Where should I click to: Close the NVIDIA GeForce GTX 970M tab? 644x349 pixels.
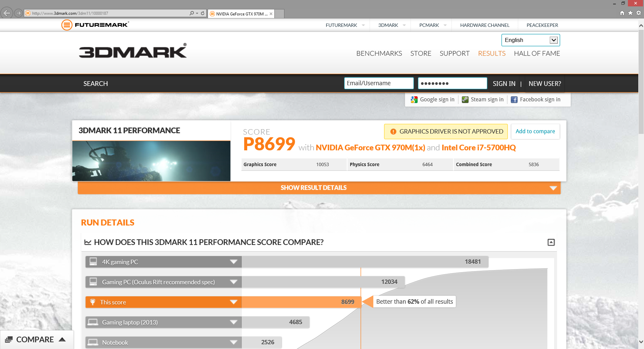(x=271, y=14)
